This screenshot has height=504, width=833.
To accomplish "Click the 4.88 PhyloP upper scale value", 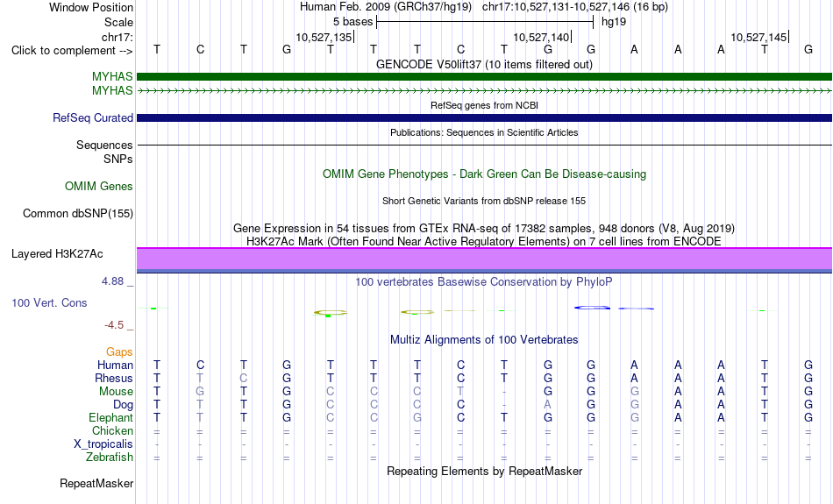I will coord(112,281).
